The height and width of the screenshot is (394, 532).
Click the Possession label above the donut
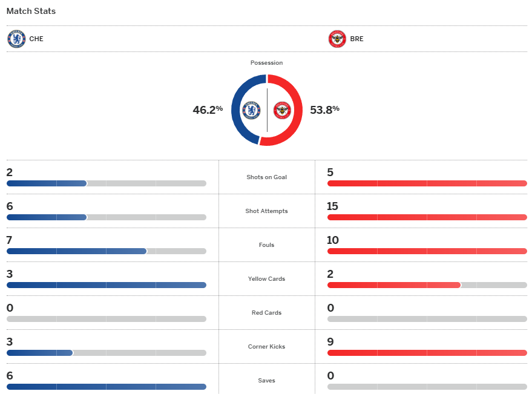click(266, 63)
